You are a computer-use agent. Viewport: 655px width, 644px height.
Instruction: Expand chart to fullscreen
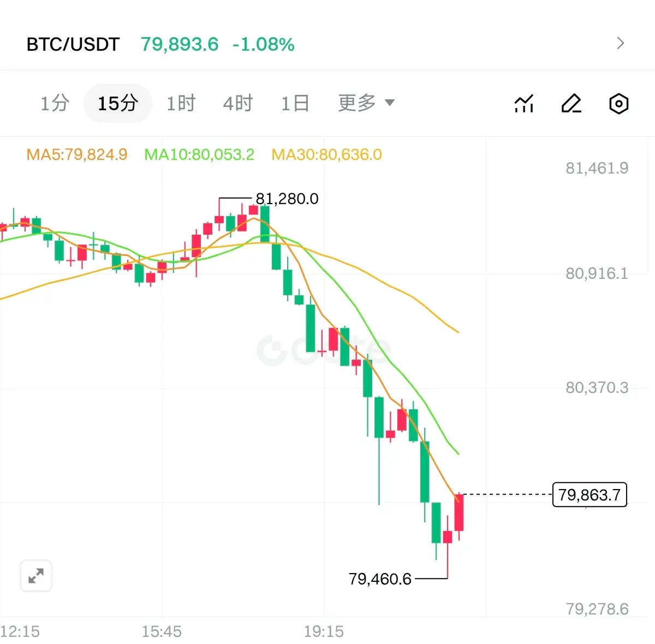pyautogui.click(x=36, y=575)
